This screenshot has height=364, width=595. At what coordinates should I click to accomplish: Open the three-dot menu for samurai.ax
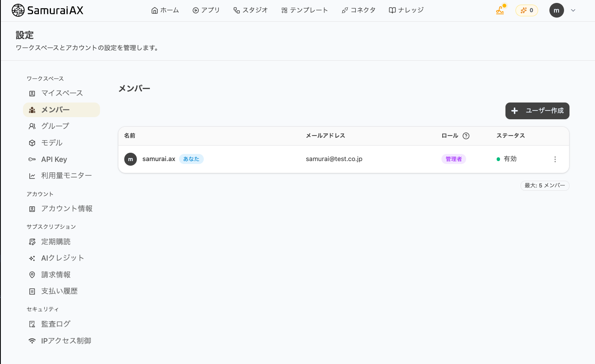click(x=555, y=159)
